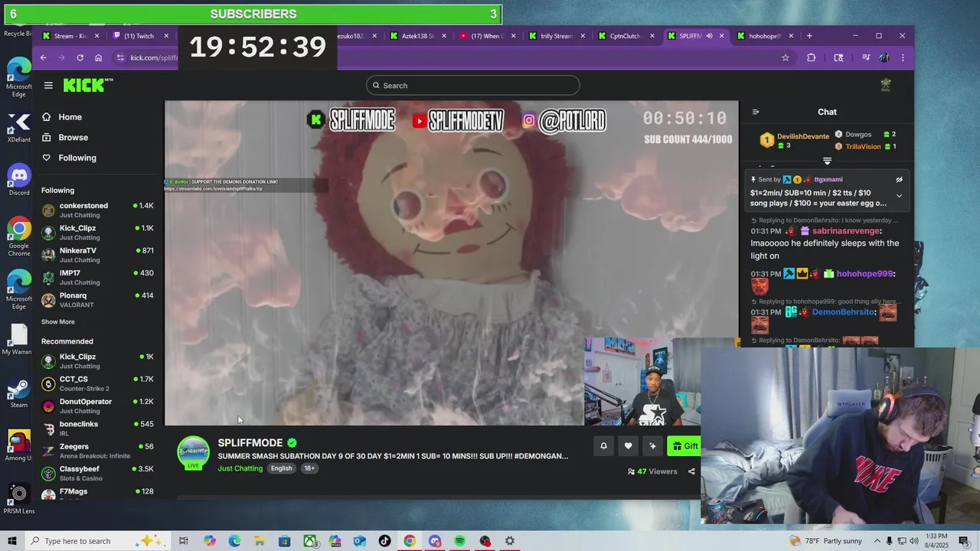The width and height of the screenshot is (980, 551).
Task: Click the sparkle subscribe button
Action: click(652, 446)
